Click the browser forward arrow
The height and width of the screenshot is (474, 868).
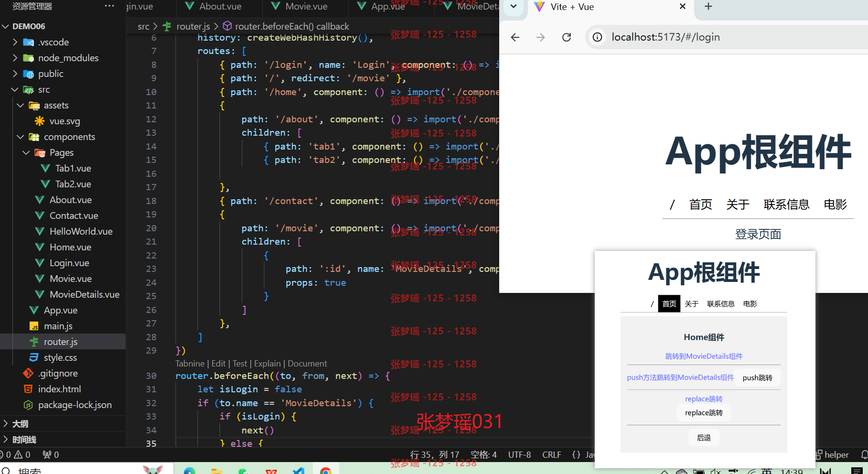540,37
